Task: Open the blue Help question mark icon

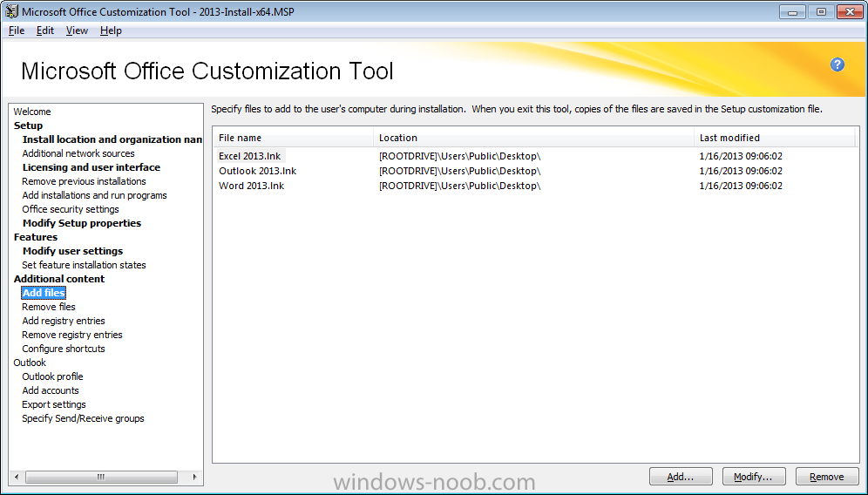Action: [837, 64]
